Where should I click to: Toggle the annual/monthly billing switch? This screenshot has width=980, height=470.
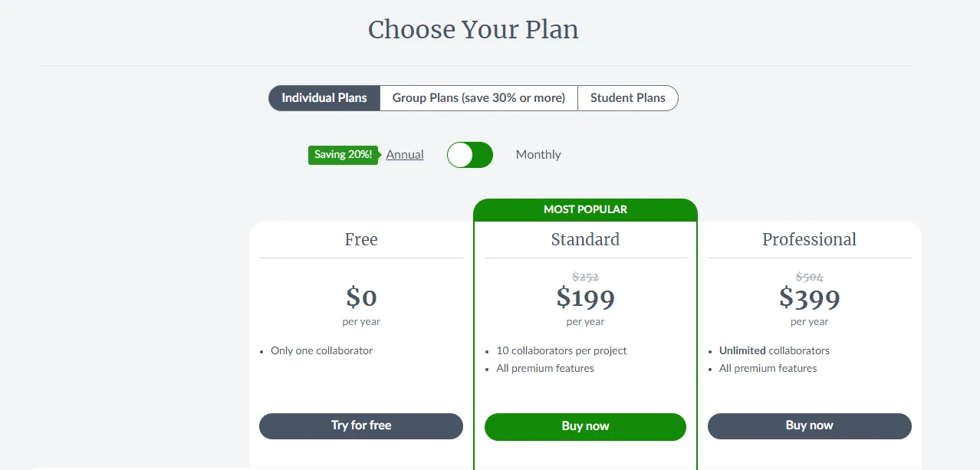point(470,155)
